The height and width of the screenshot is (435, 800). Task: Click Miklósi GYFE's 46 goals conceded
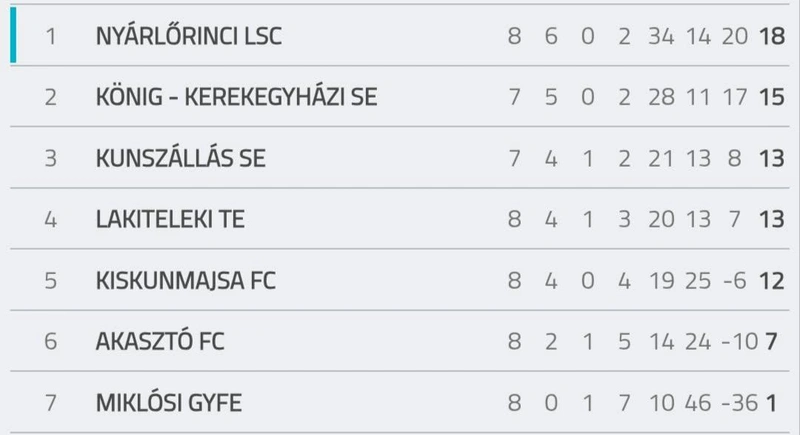pos(698,403)
